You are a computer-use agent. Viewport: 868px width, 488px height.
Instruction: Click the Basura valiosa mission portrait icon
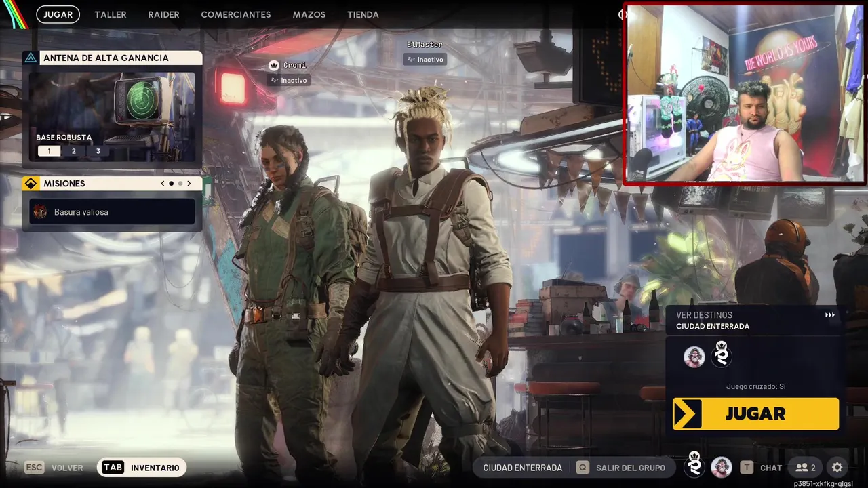(x=40, y=211)
